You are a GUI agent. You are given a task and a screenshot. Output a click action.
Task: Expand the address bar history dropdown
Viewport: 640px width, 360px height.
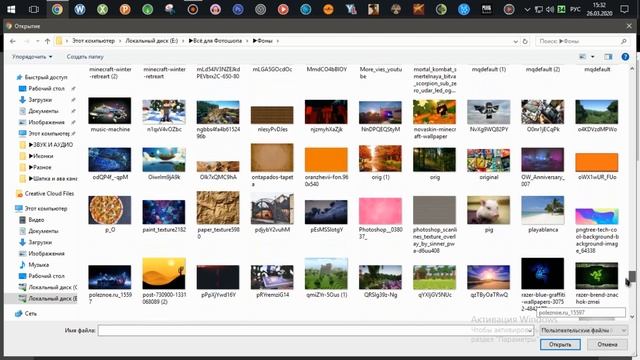pyautogui.click(x=516, y=41)
